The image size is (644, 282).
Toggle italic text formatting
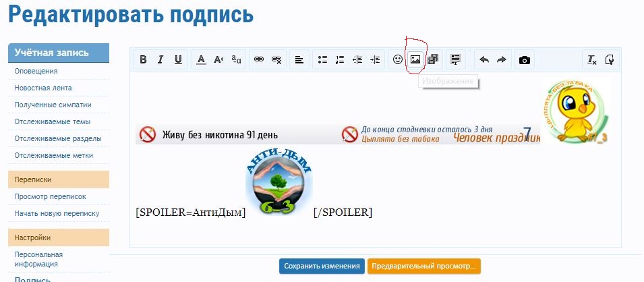[x=160, y=59]
